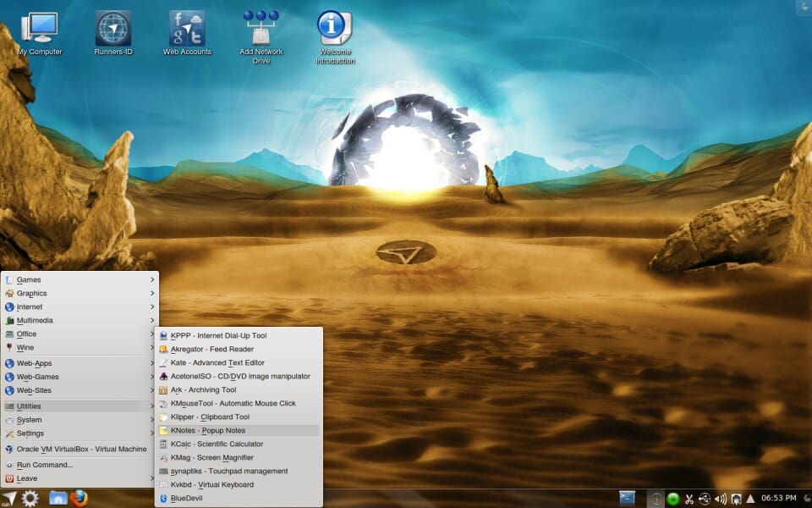Click the panel toolbox at the taskbar's right end
This screenshot has height=508, width=812.
point(807,498)
